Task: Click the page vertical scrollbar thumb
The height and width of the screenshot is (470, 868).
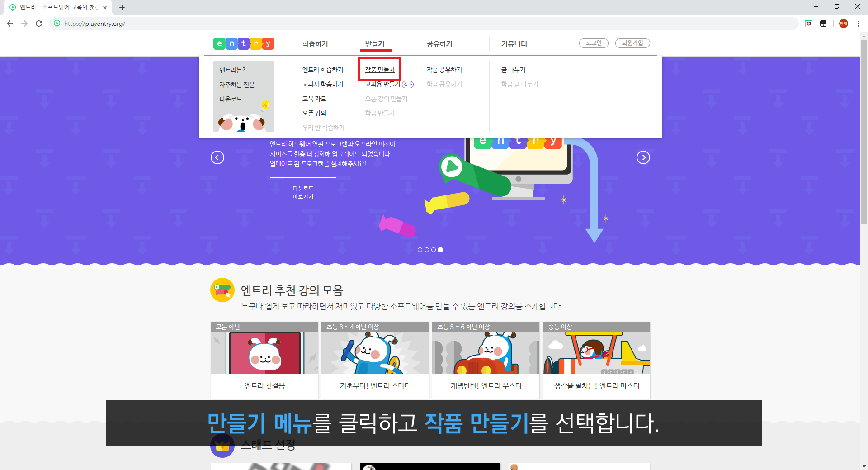Action: pyautogui.click(x=864, y=132)
